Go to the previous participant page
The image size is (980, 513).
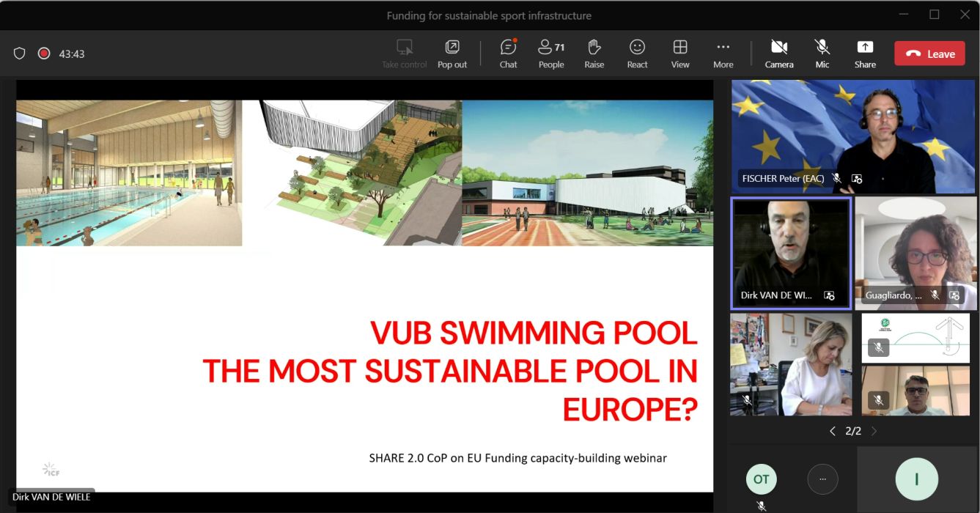click(x=832, y=431)
